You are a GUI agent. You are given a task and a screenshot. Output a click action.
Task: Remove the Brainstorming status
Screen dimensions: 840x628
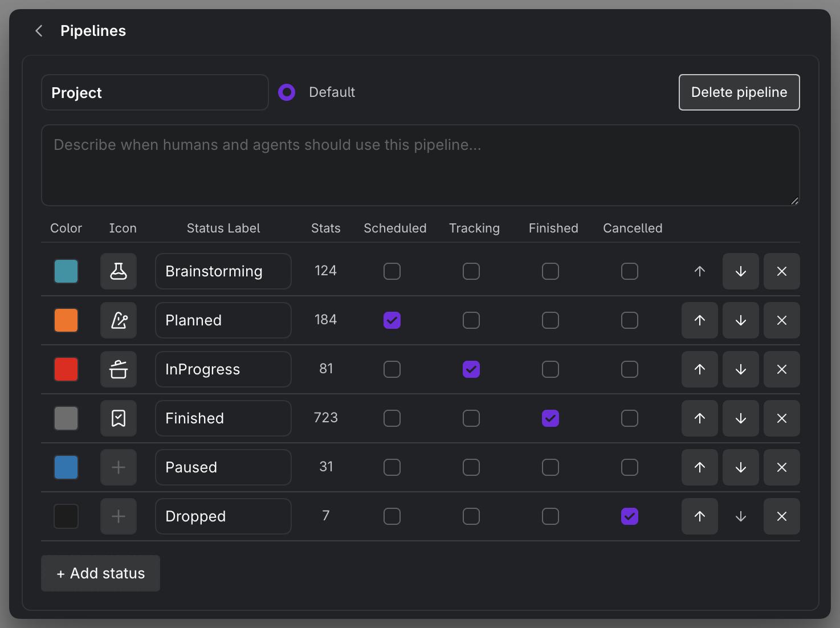coord(782,271)
